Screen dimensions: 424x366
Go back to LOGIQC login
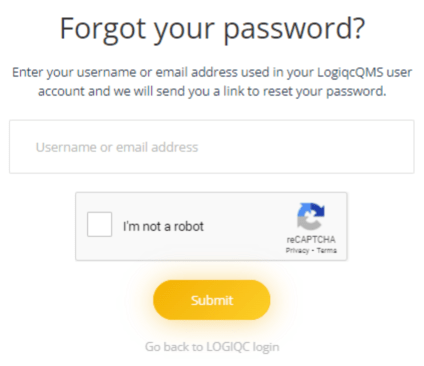(212, 347)
